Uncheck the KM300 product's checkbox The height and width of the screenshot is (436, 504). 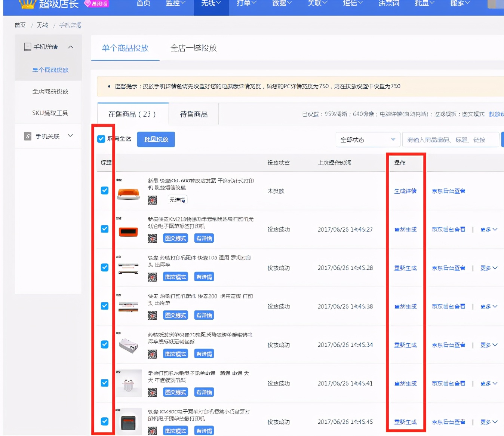(x=105, y=421)
